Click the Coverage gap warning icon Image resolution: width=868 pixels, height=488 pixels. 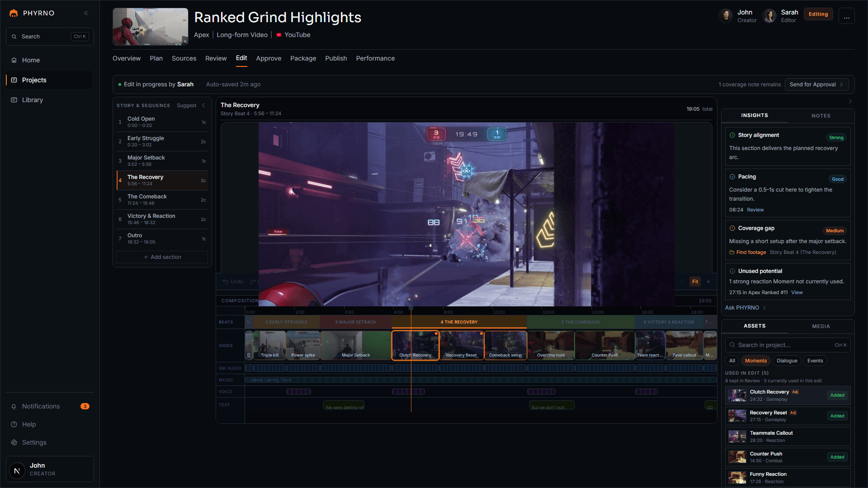732,228
